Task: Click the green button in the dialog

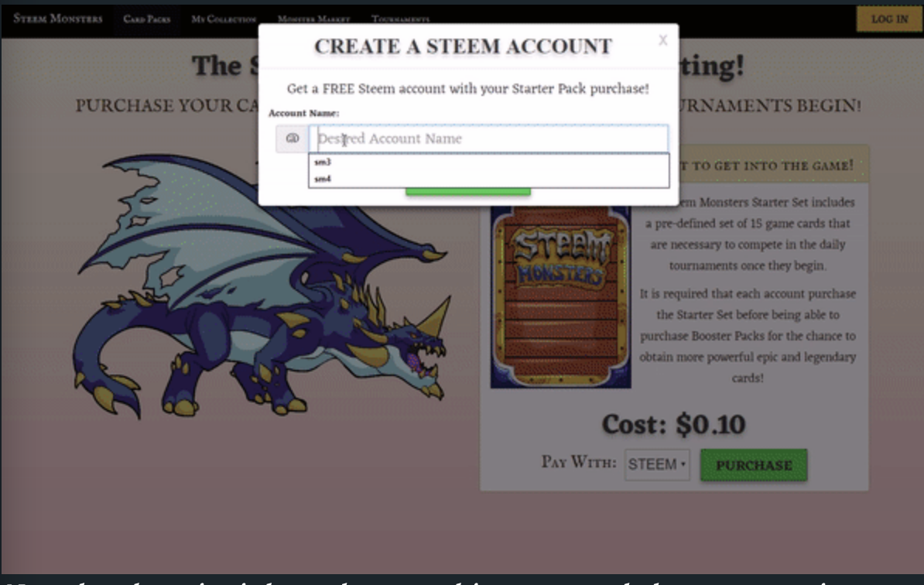Action: click(x=468, y=191)
